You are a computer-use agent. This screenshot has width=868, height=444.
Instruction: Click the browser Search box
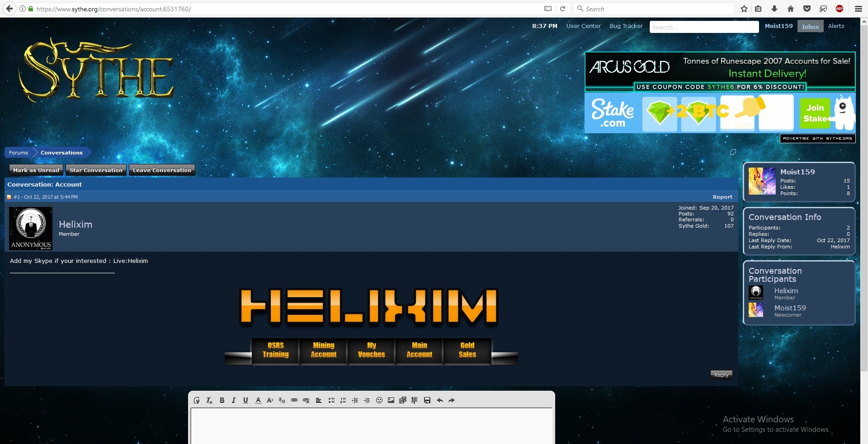654,9
